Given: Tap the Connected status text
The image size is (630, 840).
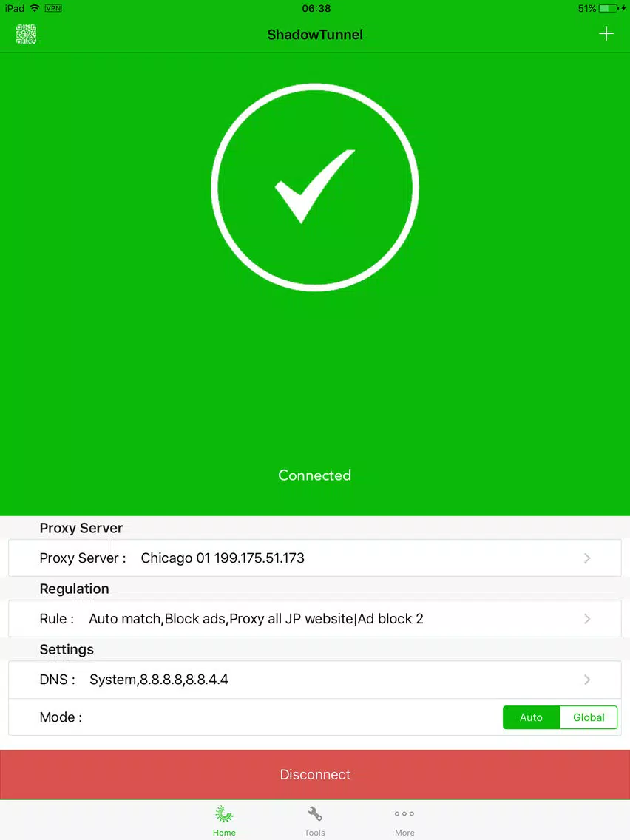Looking at the screenshot, I should click(314, 475).
